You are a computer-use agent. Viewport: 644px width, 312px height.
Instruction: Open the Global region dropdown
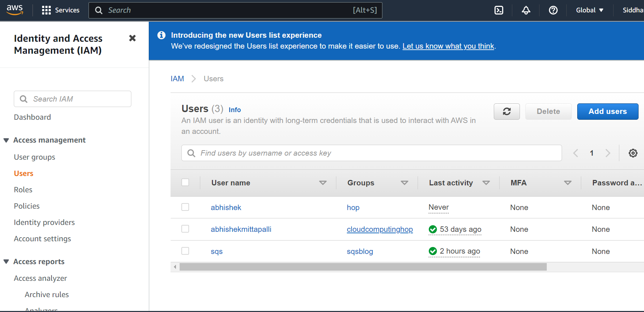(590, 10)
